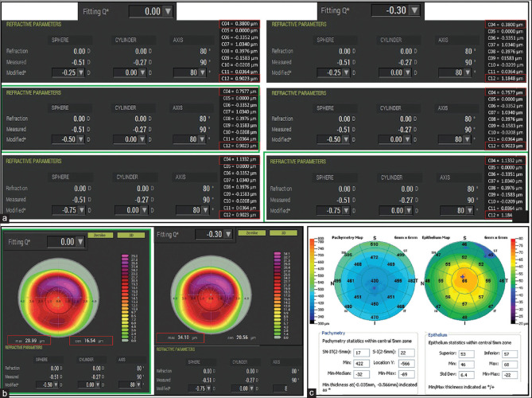
Task: Click the Epithelium Map color scale bar
Action: point(514,281)
